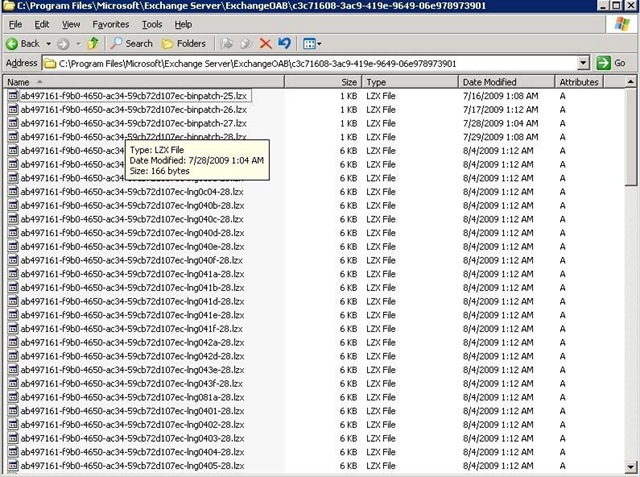Sort files by the Size column header
The width and height of the screenshot is (640, 477).
pos(323,82)
